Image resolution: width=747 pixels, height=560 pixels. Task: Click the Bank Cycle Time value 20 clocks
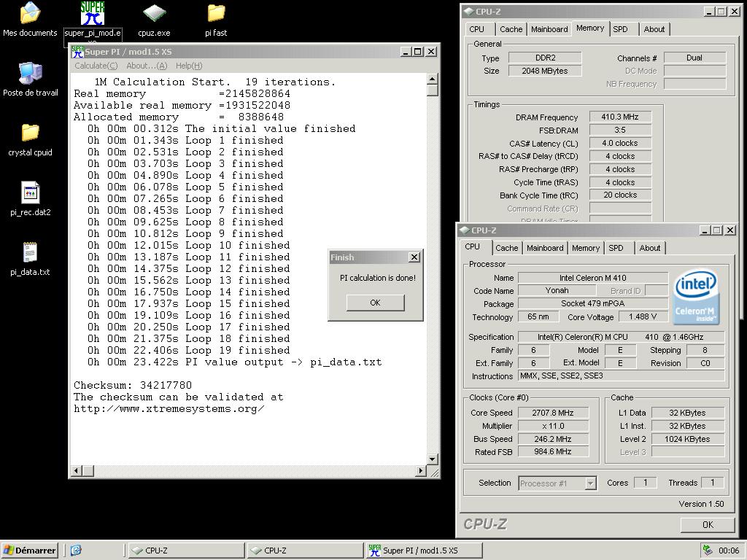(x=620, y=195)
